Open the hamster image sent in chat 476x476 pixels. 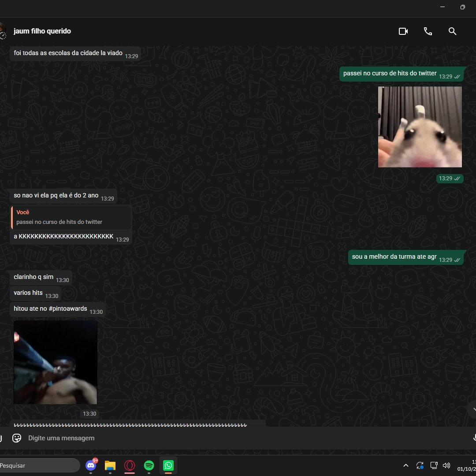(420, 127)
